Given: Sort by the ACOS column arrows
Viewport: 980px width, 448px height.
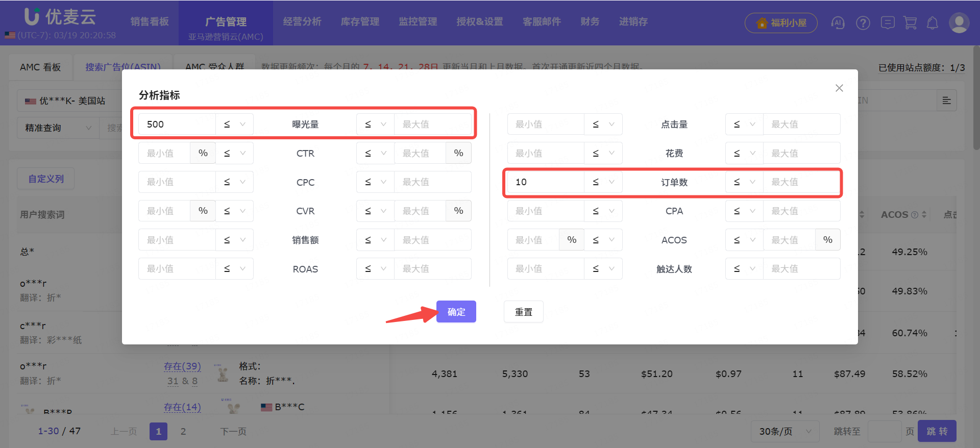Looking at the screenshot, I should (924, 215).
